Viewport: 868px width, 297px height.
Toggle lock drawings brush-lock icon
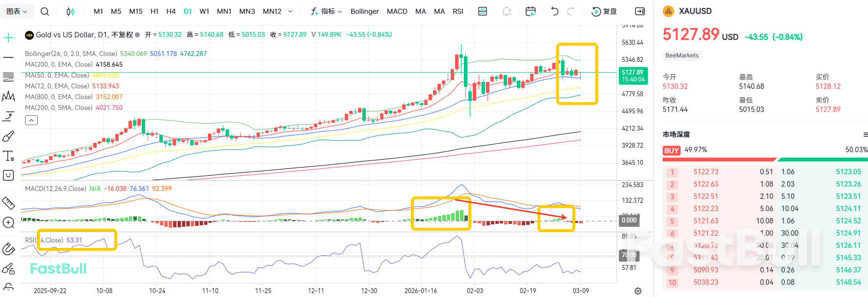click(8, 269)
